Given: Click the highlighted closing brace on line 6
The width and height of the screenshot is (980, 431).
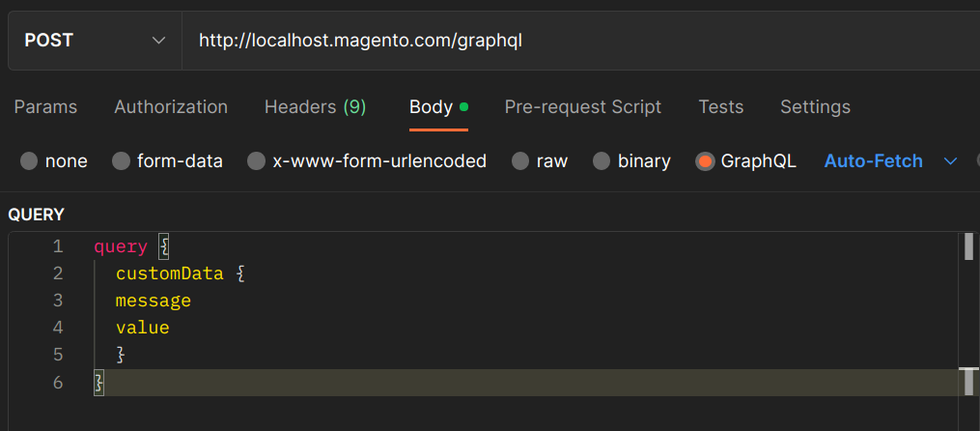Looking at the screenshot, I should pos(98,382).
